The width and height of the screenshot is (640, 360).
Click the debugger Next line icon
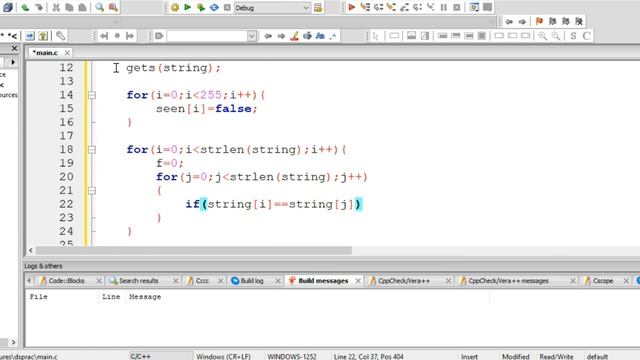tap(378, 7)
